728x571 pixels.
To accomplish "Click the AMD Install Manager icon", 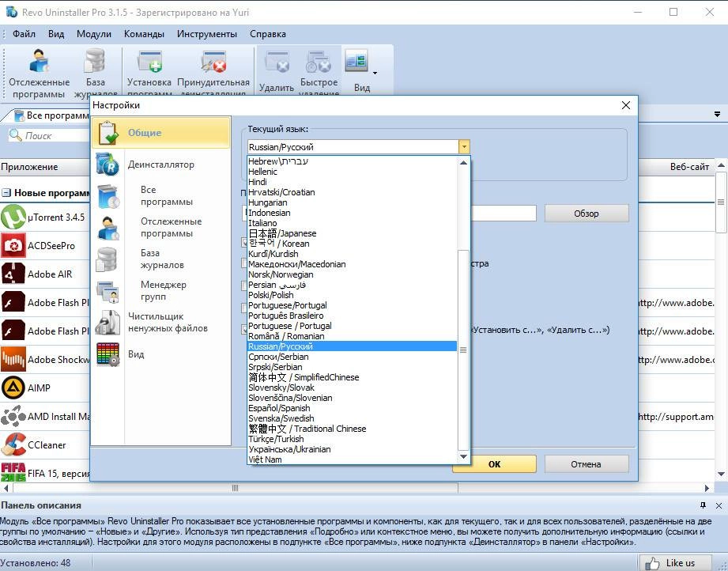I will [x=13, y=416].
